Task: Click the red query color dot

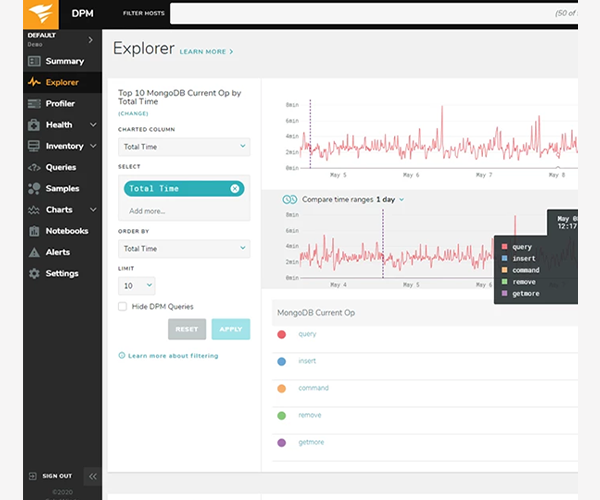Action: [282, 335]
